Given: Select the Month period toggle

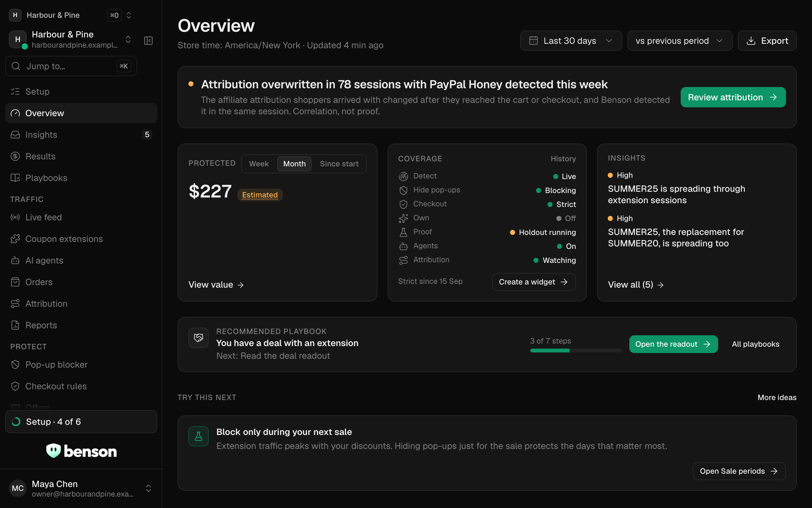Looking at the screenshot, I should (294, 164).
